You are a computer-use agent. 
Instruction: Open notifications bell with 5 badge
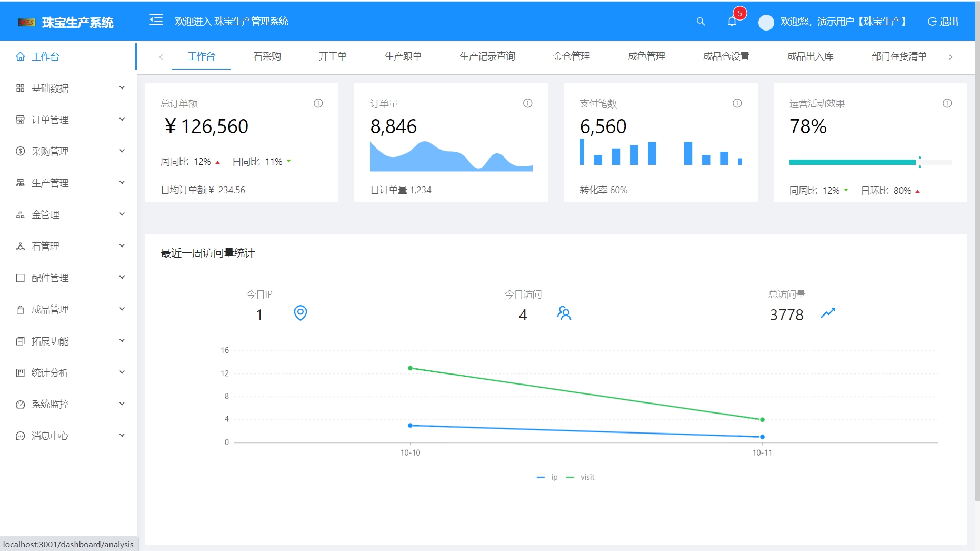[x=732, y=22]
